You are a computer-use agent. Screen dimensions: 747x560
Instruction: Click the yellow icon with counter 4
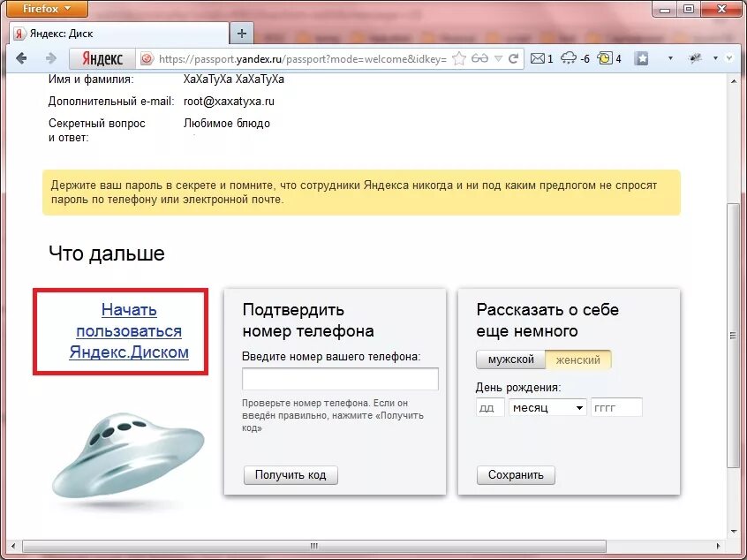pos(605,58)
